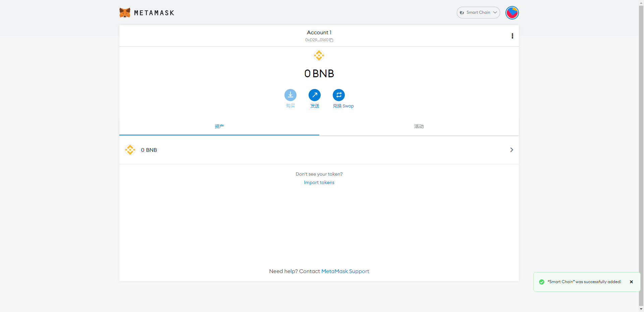Viewport: 644px width, 312px height.
Task: Open the Smart Chain network dropdown
Action: pos(478,13)
